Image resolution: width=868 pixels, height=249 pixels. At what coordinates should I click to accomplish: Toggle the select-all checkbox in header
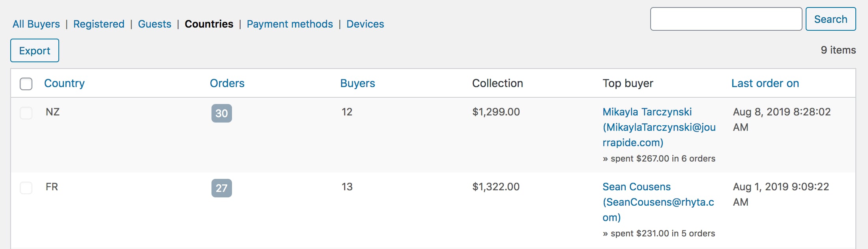(x=26, y=84)
